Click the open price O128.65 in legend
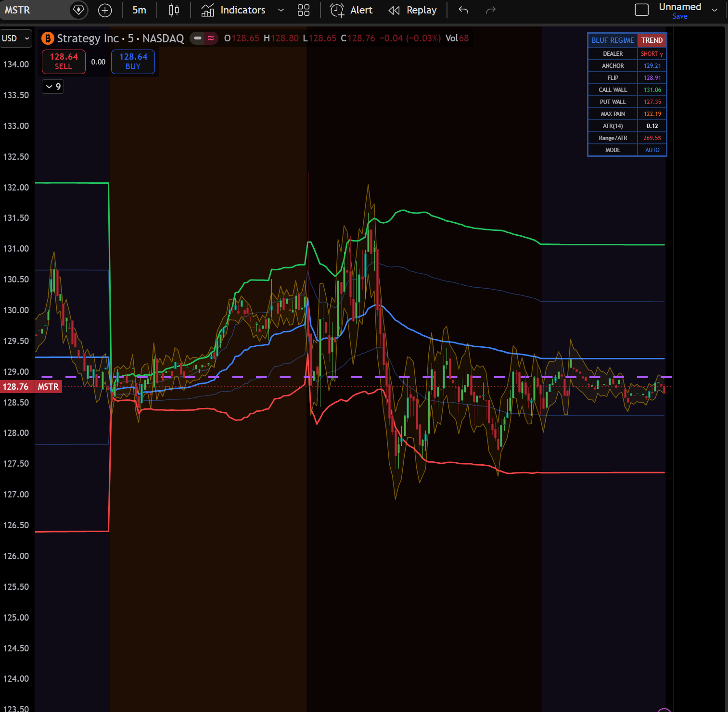The image size is (728, 712). coord(242,38)
